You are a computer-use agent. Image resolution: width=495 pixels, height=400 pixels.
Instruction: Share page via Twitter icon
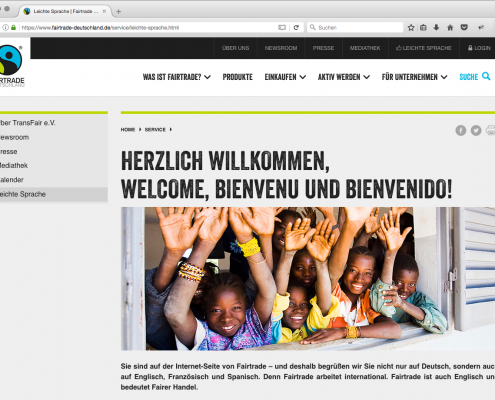[x=476, y=130]
